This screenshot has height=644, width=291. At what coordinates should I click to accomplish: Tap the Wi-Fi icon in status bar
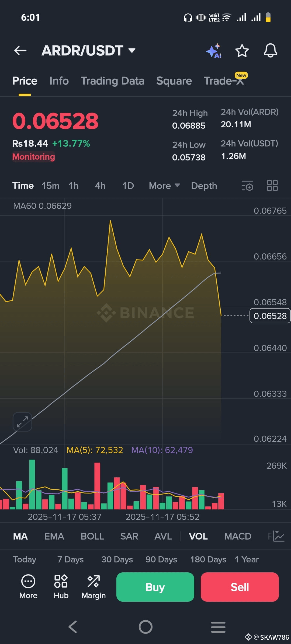227,17
